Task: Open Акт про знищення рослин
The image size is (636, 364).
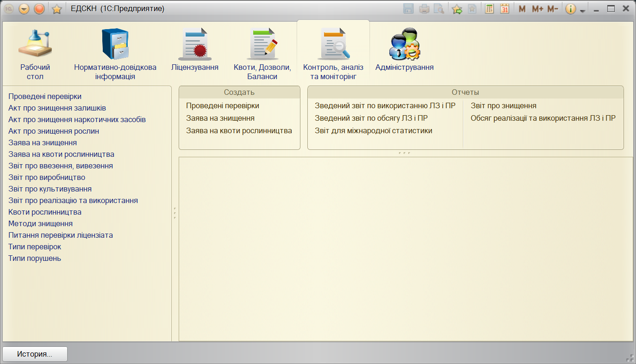Action: pos(54,131)
